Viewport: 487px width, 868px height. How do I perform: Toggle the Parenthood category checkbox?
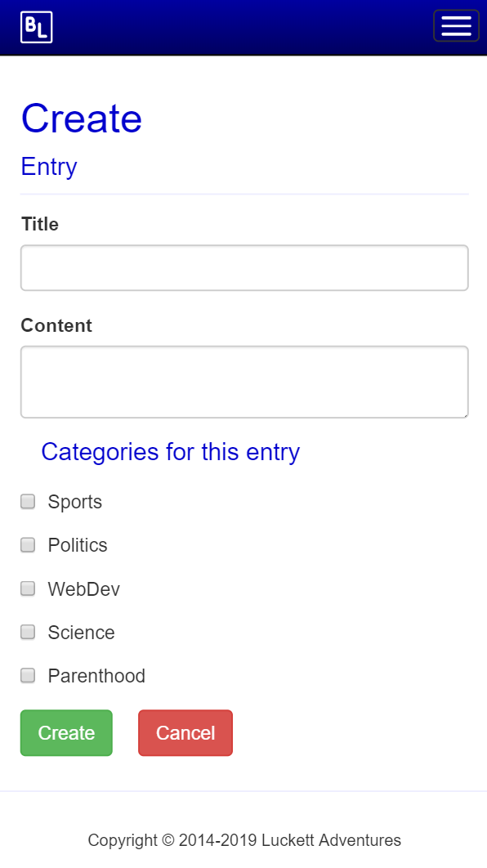[x=28, y=675]
